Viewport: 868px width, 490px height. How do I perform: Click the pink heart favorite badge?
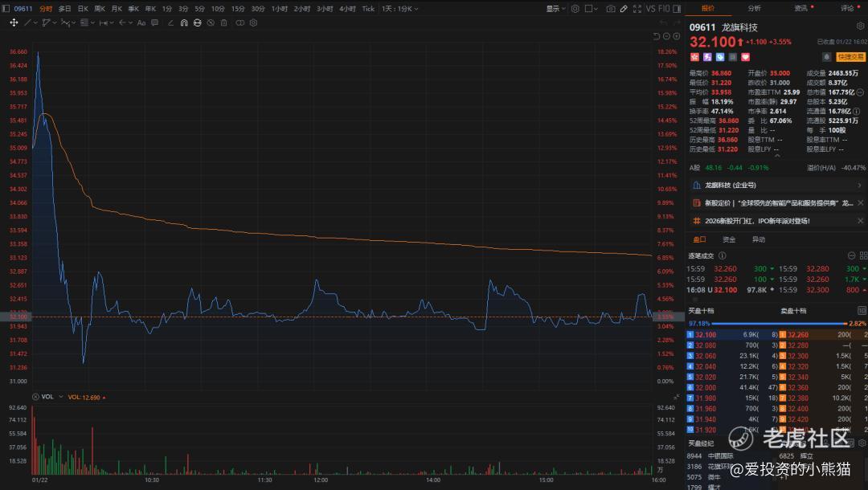click(x=746, y=57)
